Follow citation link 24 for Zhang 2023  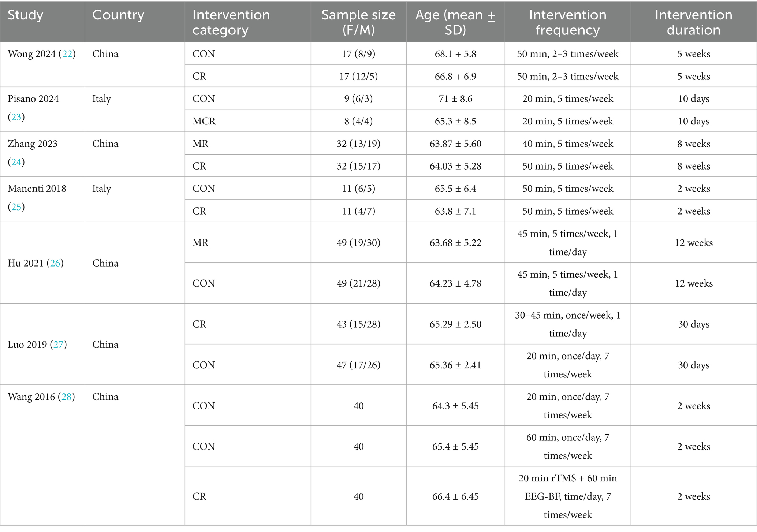16,162
